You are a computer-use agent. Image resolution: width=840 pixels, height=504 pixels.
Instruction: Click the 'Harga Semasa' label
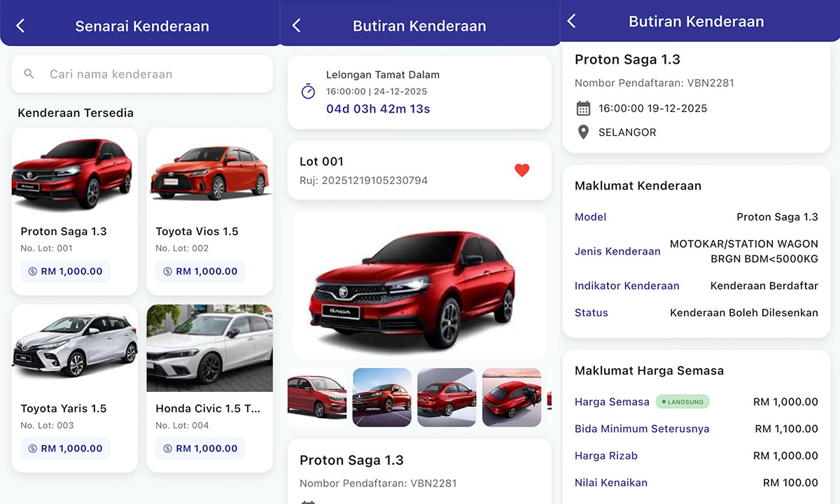click(612, 402)
